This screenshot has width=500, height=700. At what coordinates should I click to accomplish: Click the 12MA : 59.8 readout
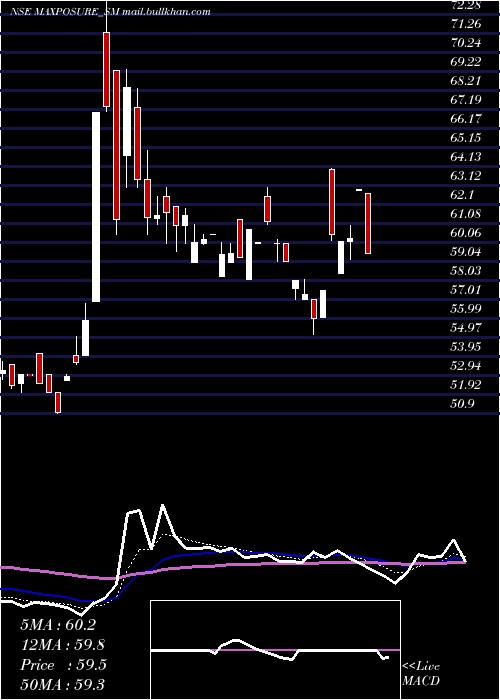[63, 645]
